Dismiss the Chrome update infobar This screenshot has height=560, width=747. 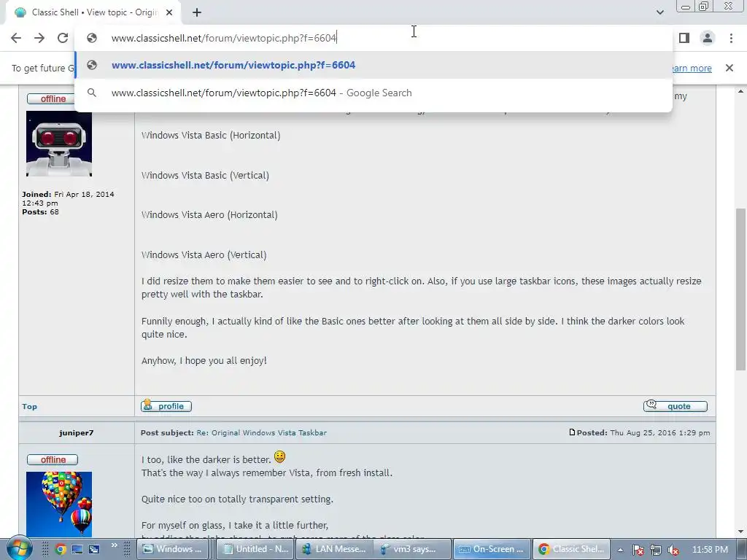pos(729,68)
